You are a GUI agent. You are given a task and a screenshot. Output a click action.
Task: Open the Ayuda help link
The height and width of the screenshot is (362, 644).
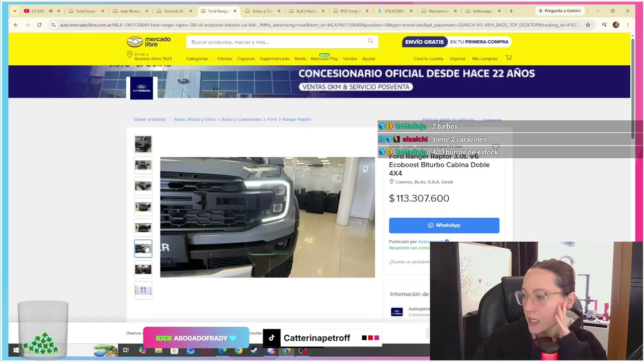369,59
